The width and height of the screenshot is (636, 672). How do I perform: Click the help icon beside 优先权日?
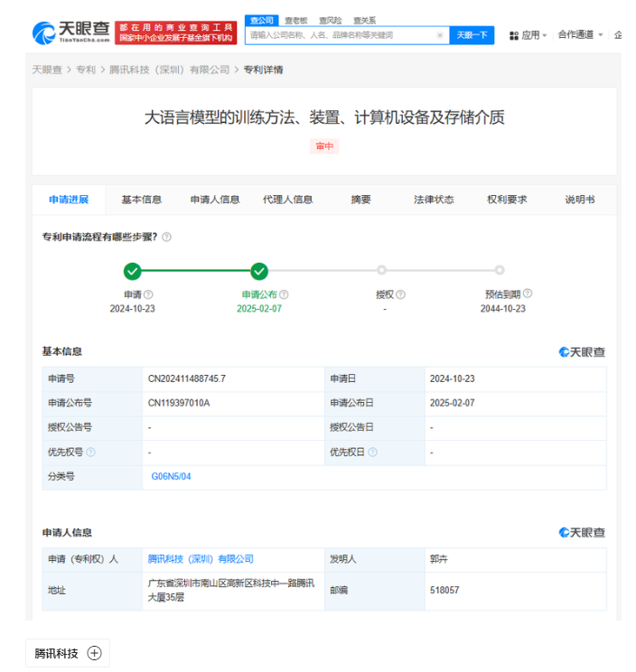(372, 452)
